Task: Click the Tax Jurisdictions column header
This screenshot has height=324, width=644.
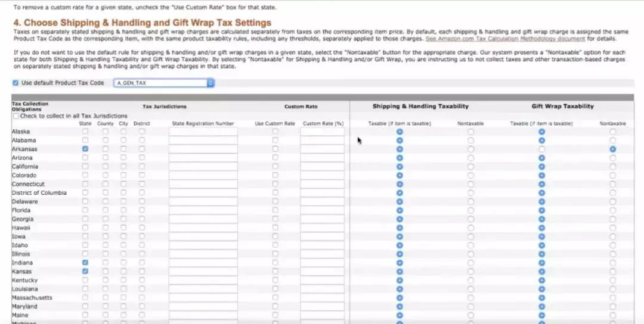Action: pyautogui.click(x=165, y=107)
